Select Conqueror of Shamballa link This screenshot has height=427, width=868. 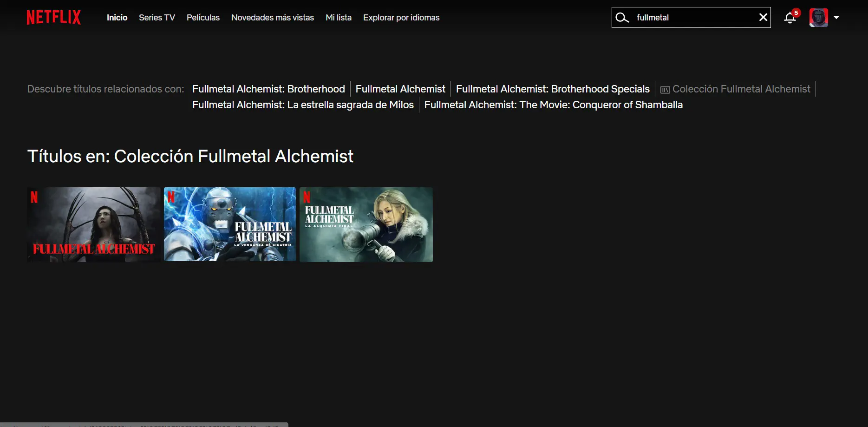[554, 105]
